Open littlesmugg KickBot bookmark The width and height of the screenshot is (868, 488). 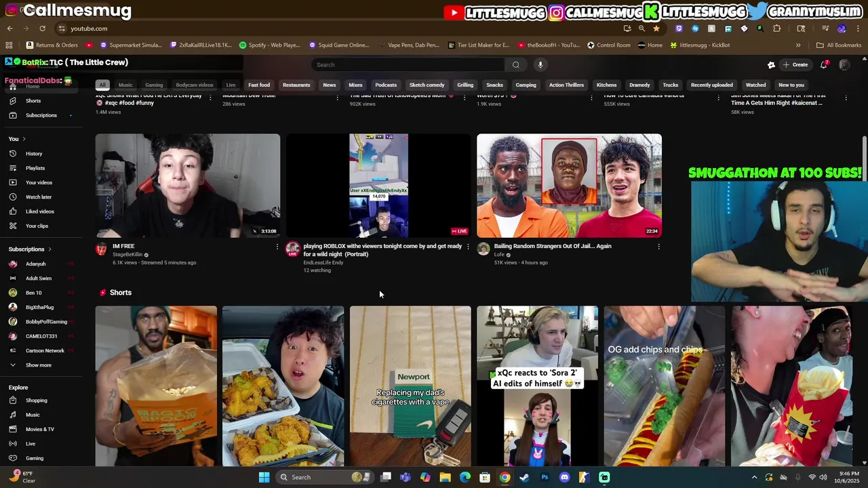[700, 45]
